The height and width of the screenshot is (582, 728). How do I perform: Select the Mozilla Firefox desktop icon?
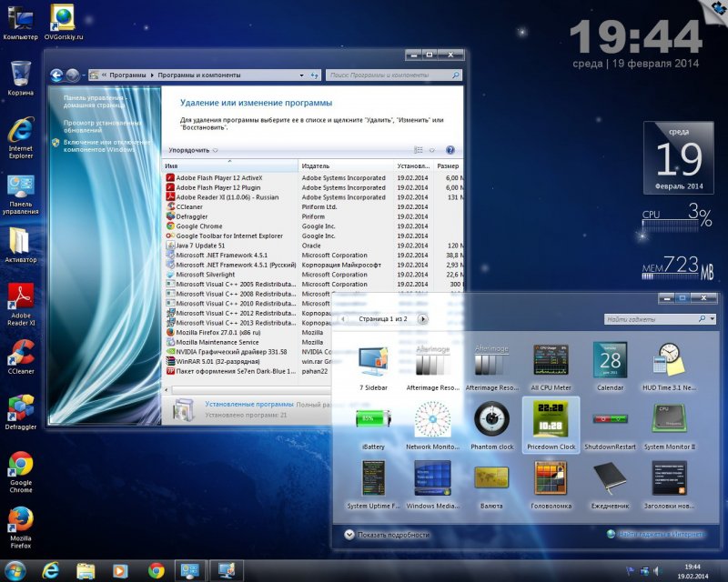[20, 527]
